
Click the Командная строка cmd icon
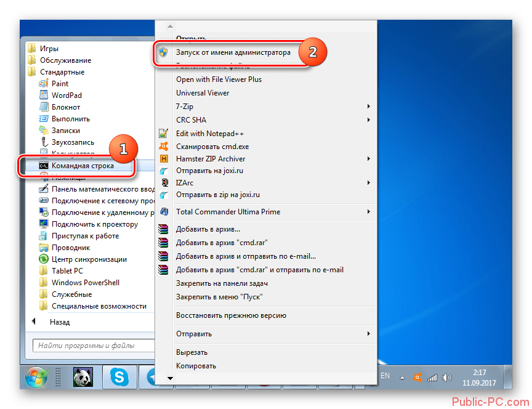pyautogui.click(x=44, y=166)
